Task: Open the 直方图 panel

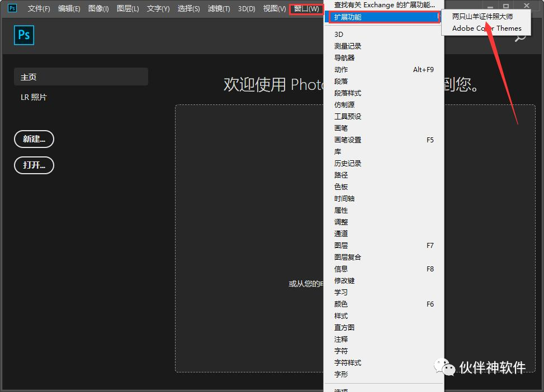Action: tap(344, 327)
